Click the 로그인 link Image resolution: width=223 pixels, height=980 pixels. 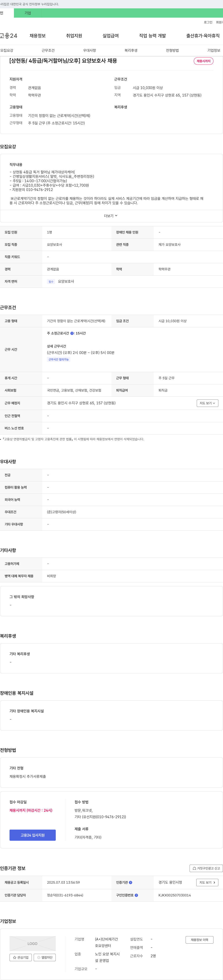208,23
